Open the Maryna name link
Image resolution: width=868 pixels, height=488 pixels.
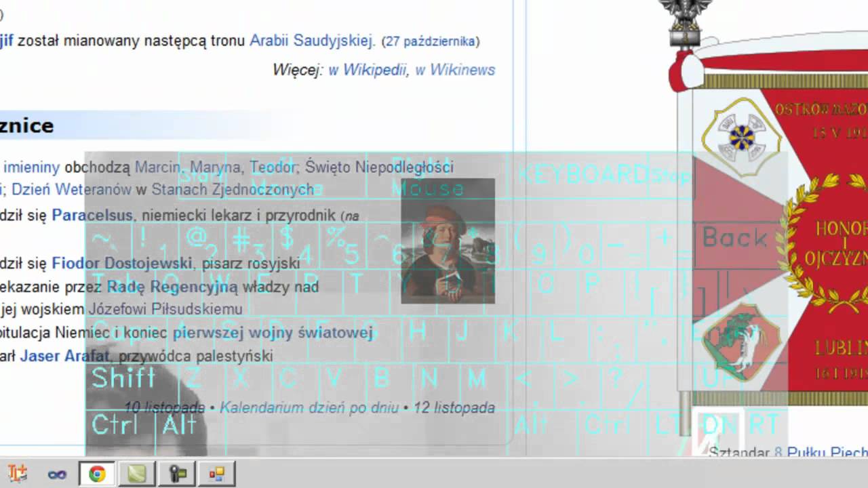coord(216,167)
